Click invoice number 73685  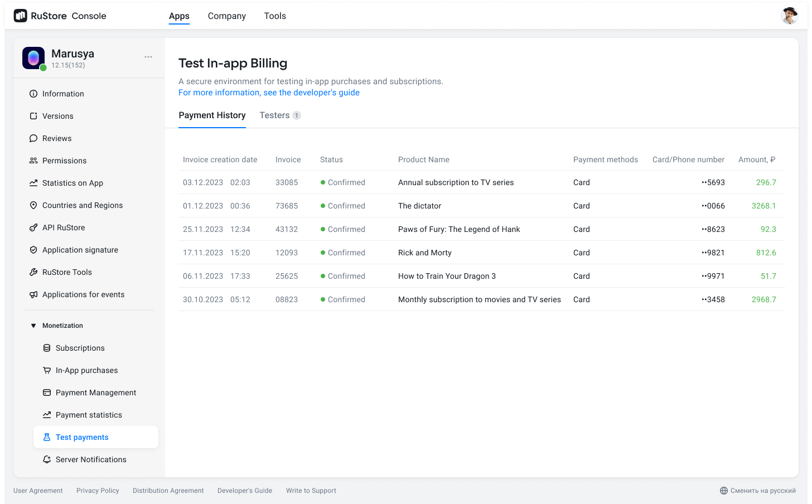287,206
